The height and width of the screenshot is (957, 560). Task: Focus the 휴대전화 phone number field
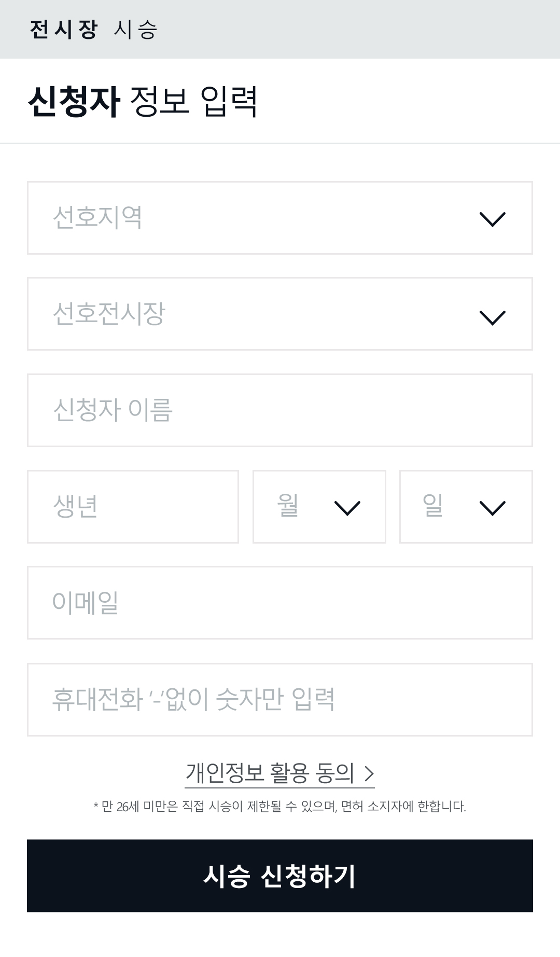tap(279, 699)
